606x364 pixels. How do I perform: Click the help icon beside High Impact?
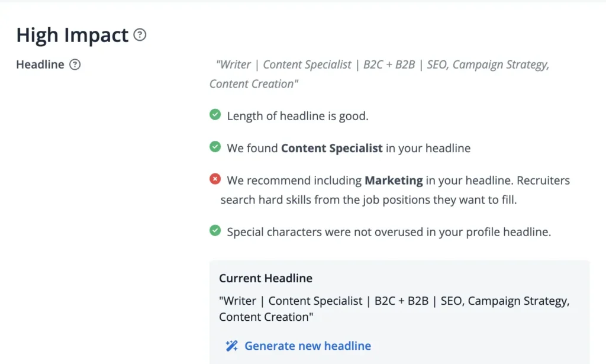(x=140, y=36)
